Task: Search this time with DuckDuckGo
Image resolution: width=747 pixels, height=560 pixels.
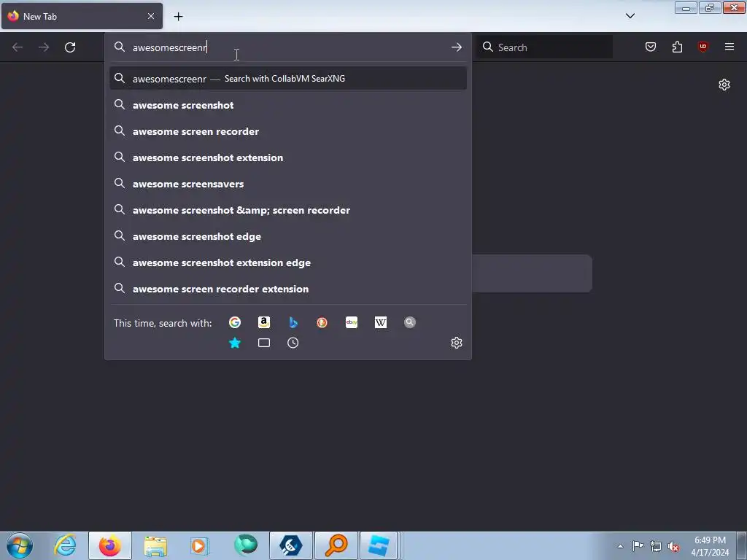Action: click(x=322, y=322)
